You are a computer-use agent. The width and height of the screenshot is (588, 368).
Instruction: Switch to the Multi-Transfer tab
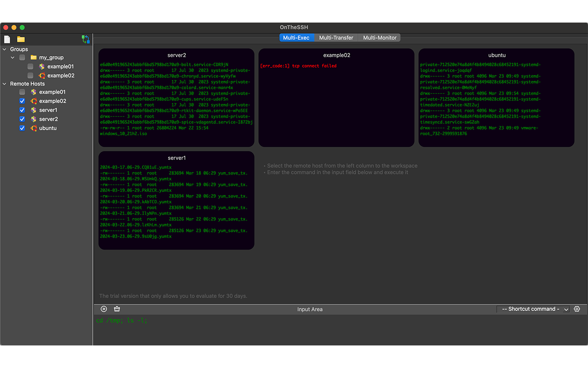[x=336, y=37]
